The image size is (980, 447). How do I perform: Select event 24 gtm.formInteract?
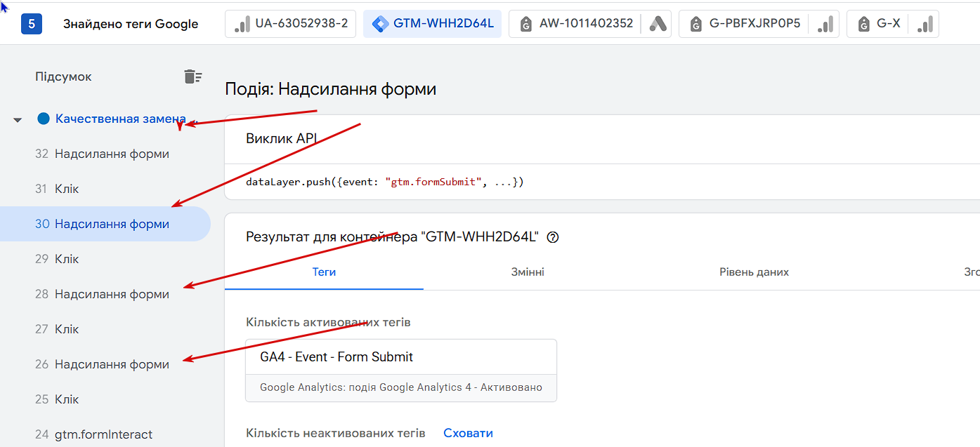click(105, 434)
